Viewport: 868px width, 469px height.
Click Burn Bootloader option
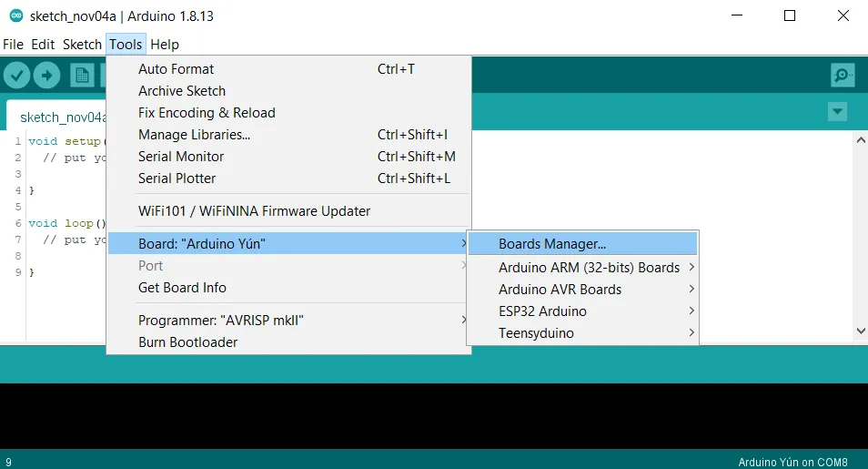(x=187, y=342)
